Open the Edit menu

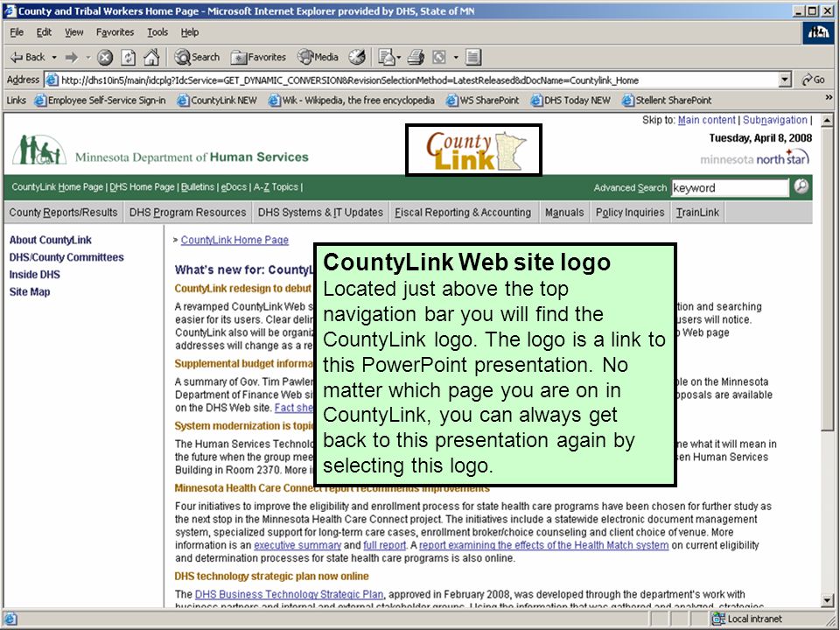click(44, 32)
